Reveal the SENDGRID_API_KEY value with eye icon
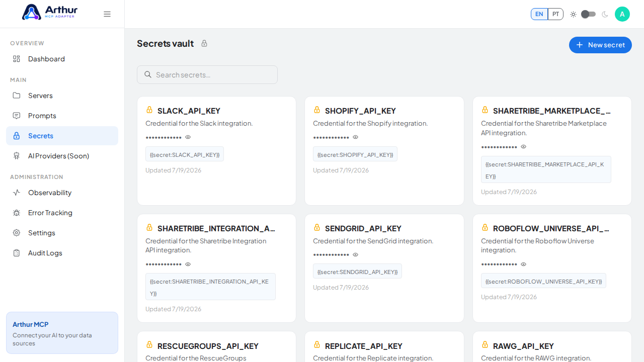Image resolution: width=644 pixels, height=362 pixels. 356,255
